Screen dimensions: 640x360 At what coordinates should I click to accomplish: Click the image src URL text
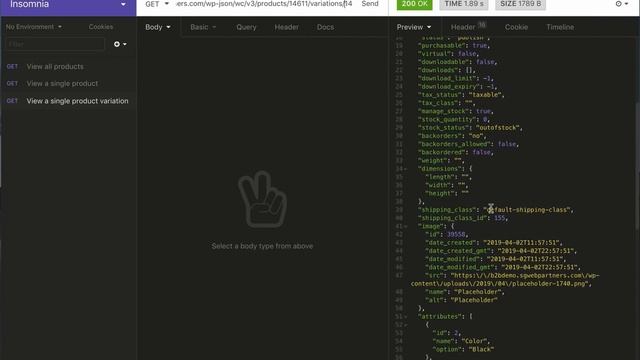coord(504,280)
